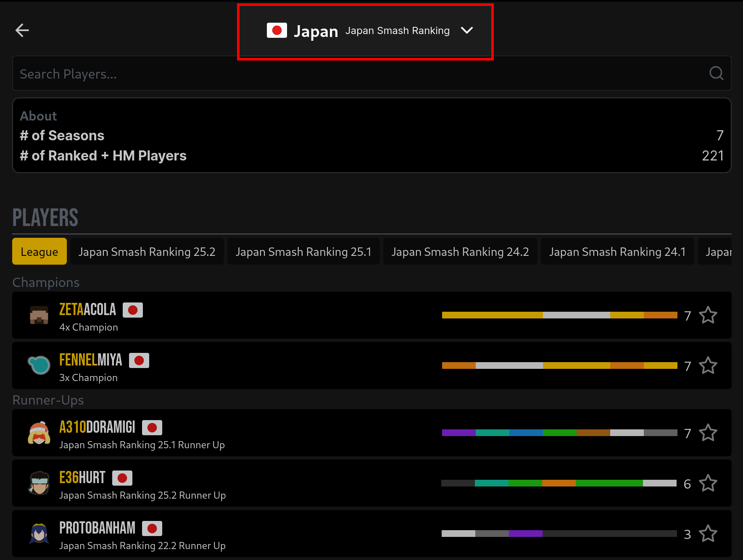Favorite ZetaAcola with the star
This screenshot has height=560, width=743.
click(x=708, y=315)
